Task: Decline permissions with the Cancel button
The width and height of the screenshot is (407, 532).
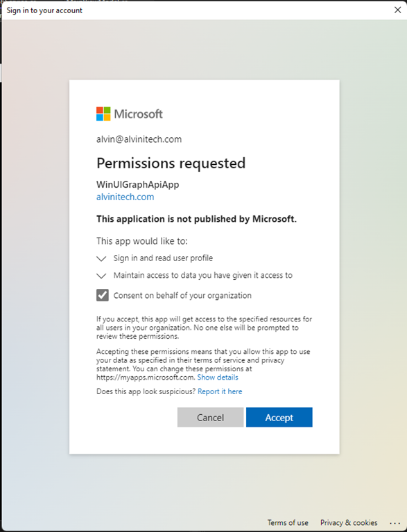Action: coord(210,417)
